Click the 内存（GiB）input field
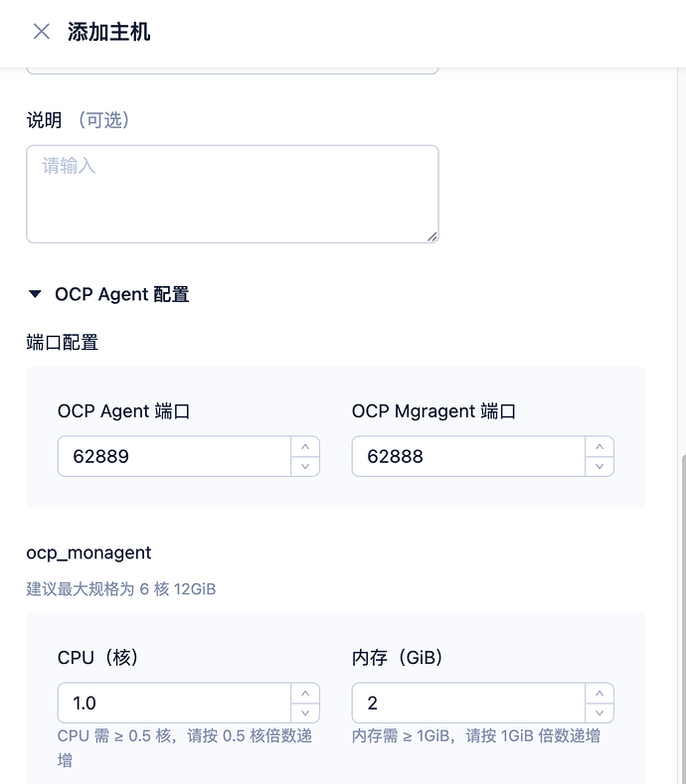 468,703
